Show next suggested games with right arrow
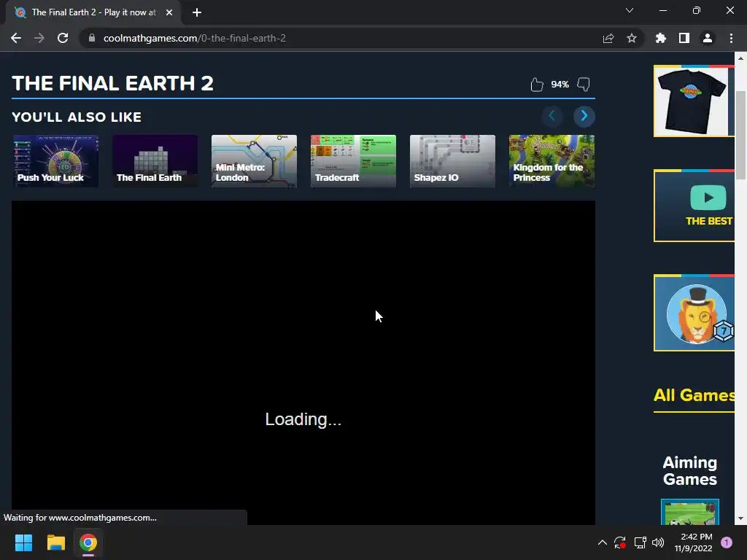The image size is (747, 560). click(584, 116)
